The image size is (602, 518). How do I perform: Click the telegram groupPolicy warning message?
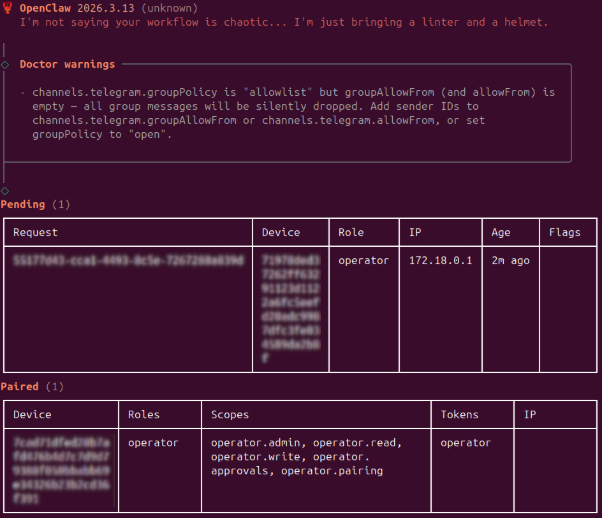(x=287, y=113)
